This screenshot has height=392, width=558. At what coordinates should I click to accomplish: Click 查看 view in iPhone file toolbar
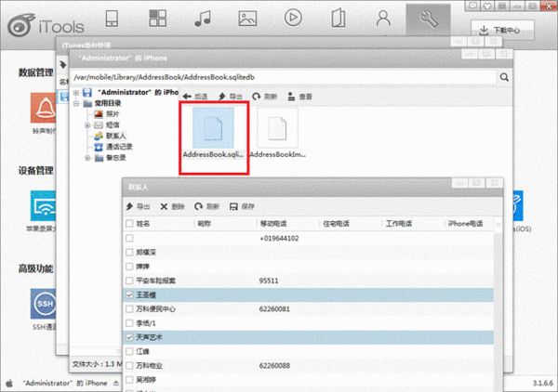coord(299,97)
